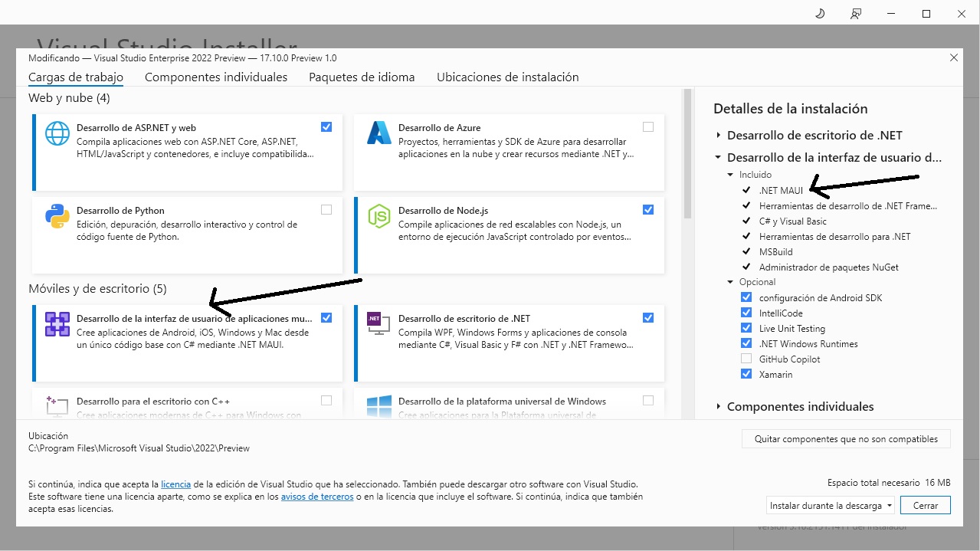Uncheck configuración de Android SDK option
980x551 pixels.
click(746, 297)
